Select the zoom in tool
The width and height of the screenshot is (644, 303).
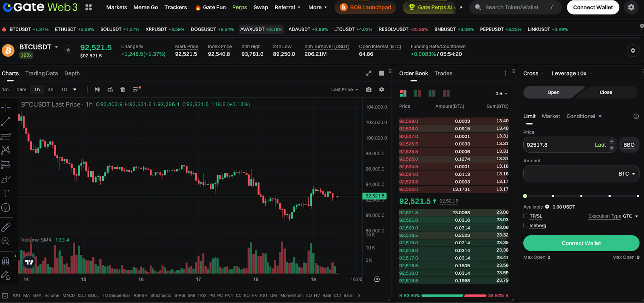pos(6,241)
